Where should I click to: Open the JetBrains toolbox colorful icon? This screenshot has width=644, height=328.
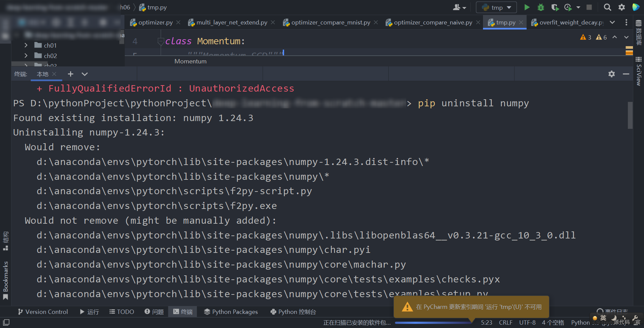pos(636,7)
